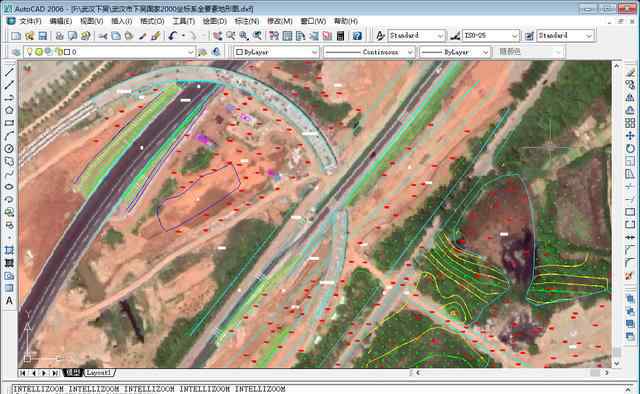Select the Move modify tool
Viewport: 640px width, 394px height.
point(630,136)
